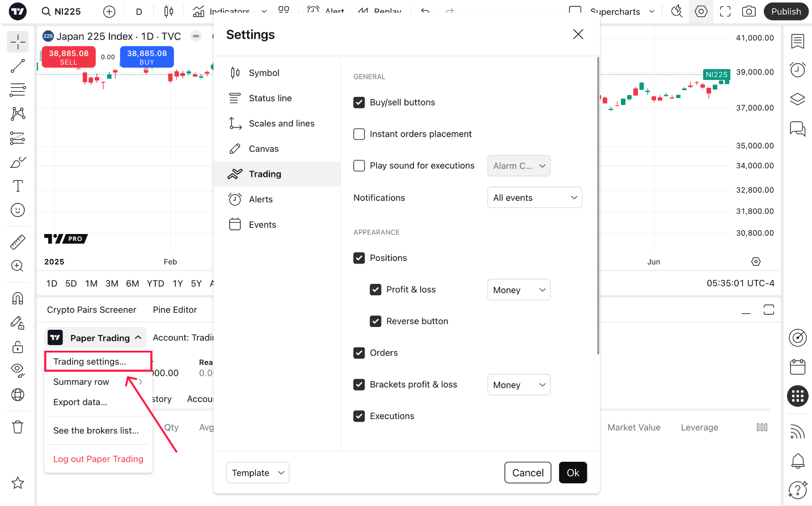Screen dimensions: 812x506
Task: Uncheck the Orders checkbox
Action: 359,353
